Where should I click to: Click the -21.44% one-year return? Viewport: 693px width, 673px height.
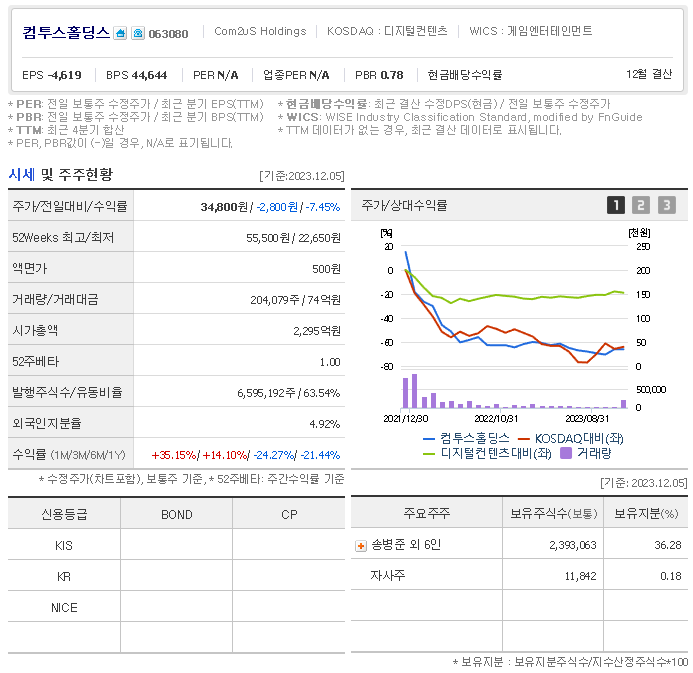[x=320, y=455]
